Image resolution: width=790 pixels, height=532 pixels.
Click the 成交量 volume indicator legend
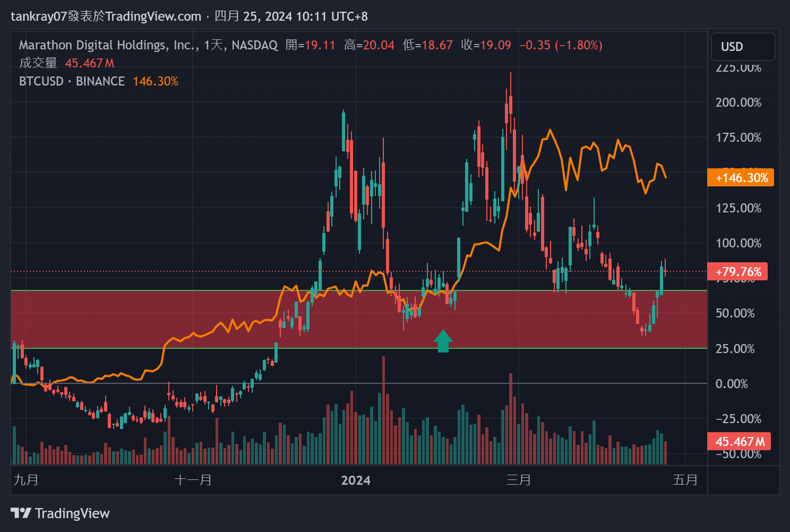(38, 63)
